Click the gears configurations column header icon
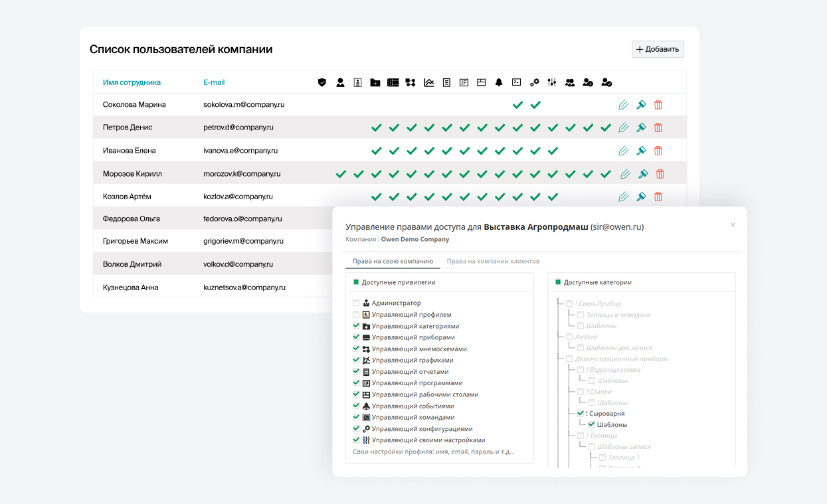This screenshot has height=504, width=827. [x=535, y=82]
